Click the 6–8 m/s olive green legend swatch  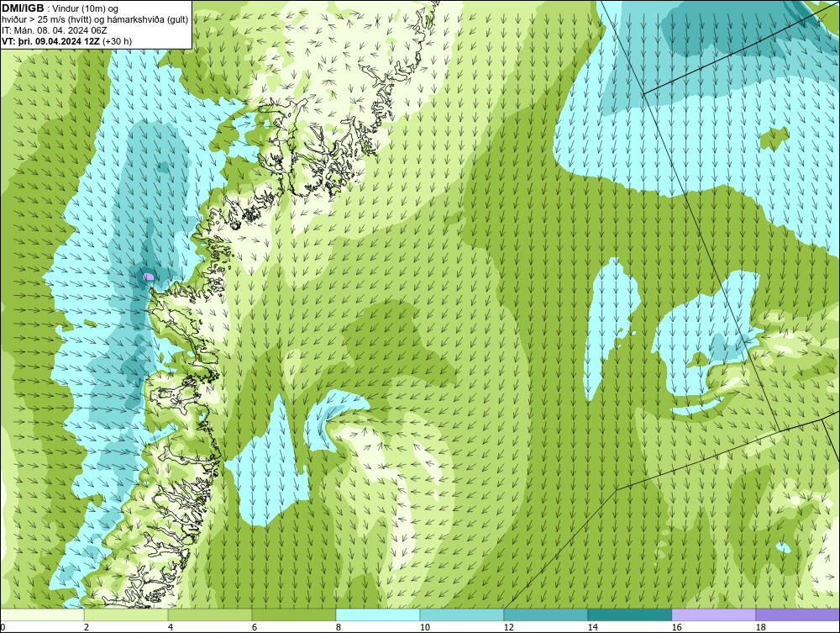293,615
